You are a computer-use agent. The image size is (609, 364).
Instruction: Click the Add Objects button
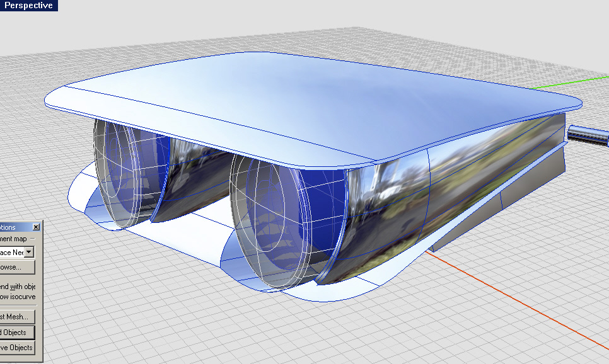click(17, 332)
